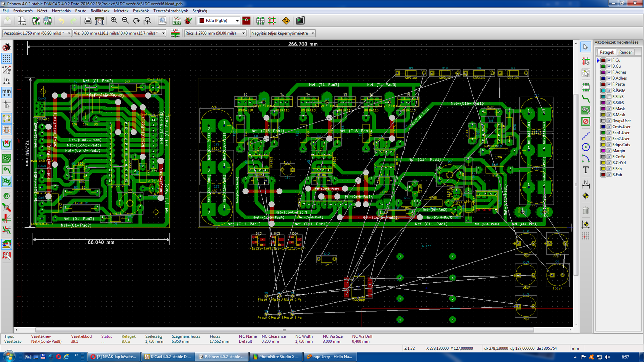Switch units to millimeters on left toolbar
The width and height of the screenshot is (644, 362).
pos(7,93)
